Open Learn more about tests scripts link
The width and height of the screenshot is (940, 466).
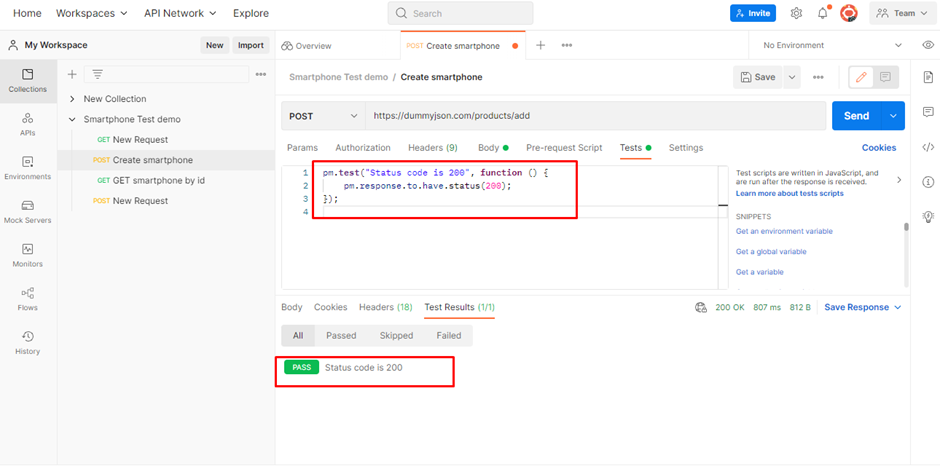click(x=790, y=193)
